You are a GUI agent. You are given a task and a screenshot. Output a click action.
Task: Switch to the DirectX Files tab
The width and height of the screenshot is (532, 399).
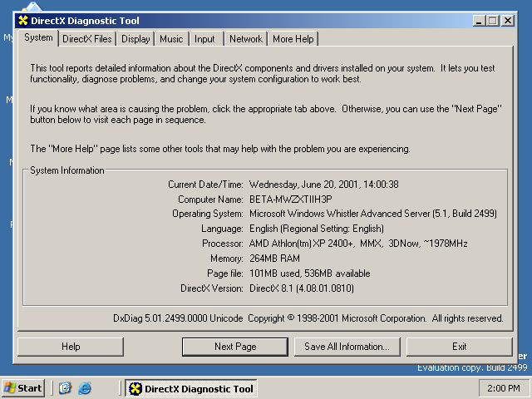point(86,39)
